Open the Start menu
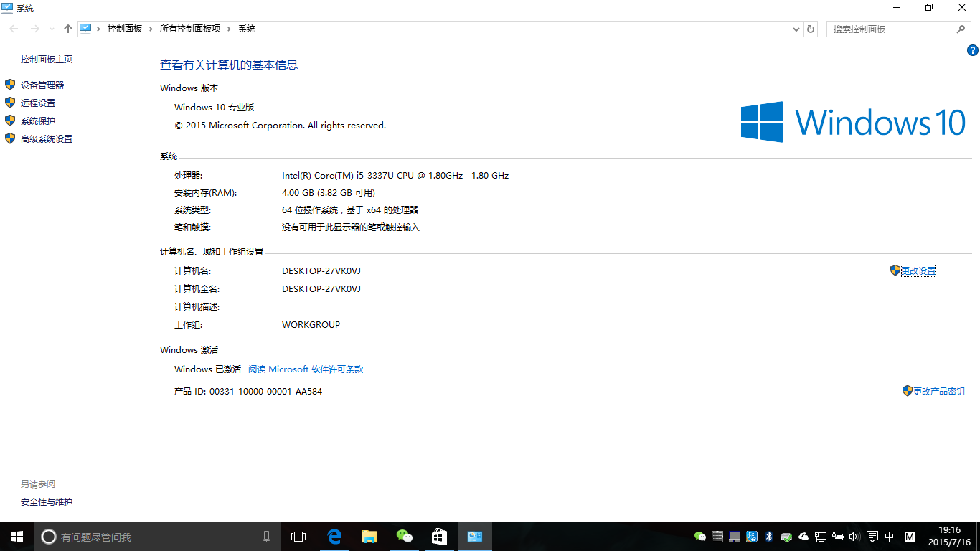Viewport: 980px width, 551px height. pos(16,536)
